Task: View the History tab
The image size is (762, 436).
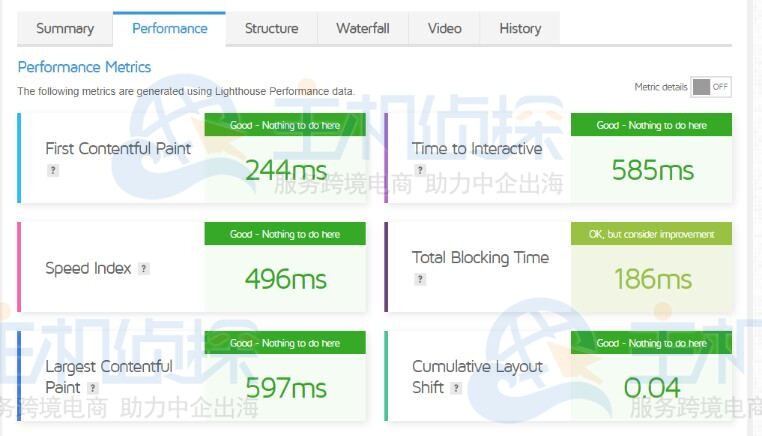Action: coord(520,29)
